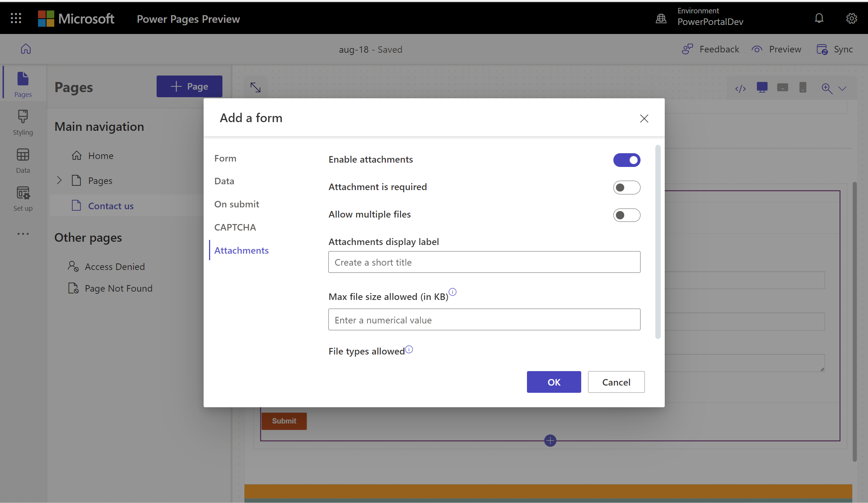Toggle Enable attachments switch on
This screenshot has height=503, width=868.
627,159
